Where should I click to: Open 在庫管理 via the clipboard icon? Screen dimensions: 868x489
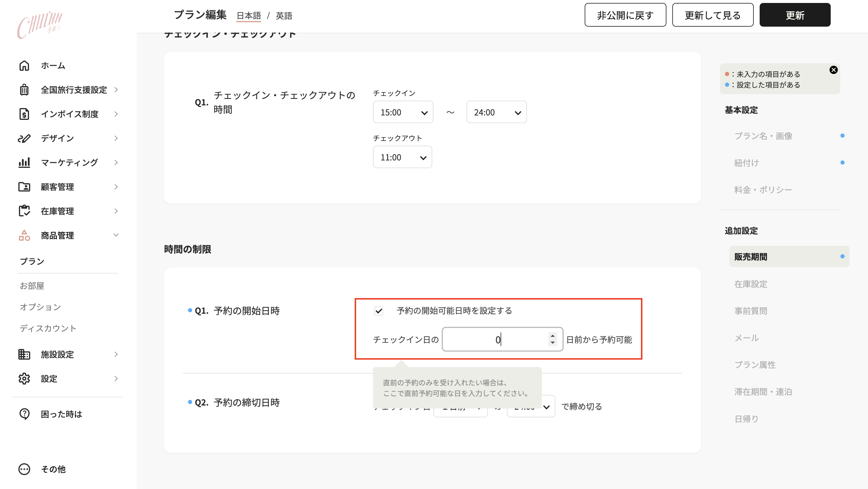click(24, 211)
